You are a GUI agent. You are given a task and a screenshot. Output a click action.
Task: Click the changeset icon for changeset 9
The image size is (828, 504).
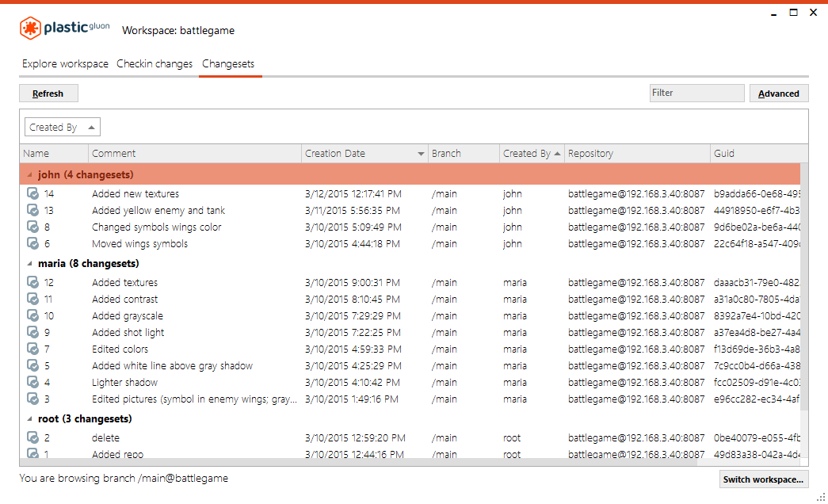click(32, 332)
